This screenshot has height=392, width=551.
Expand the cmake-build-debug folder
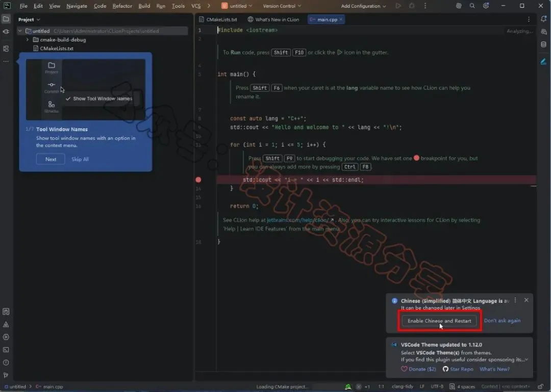coord(28,40)
